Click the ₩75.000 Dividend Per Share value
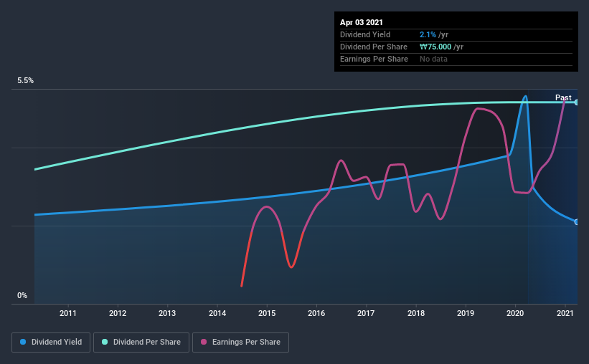The height and width of the screenshot is (364, 589). 435,47
